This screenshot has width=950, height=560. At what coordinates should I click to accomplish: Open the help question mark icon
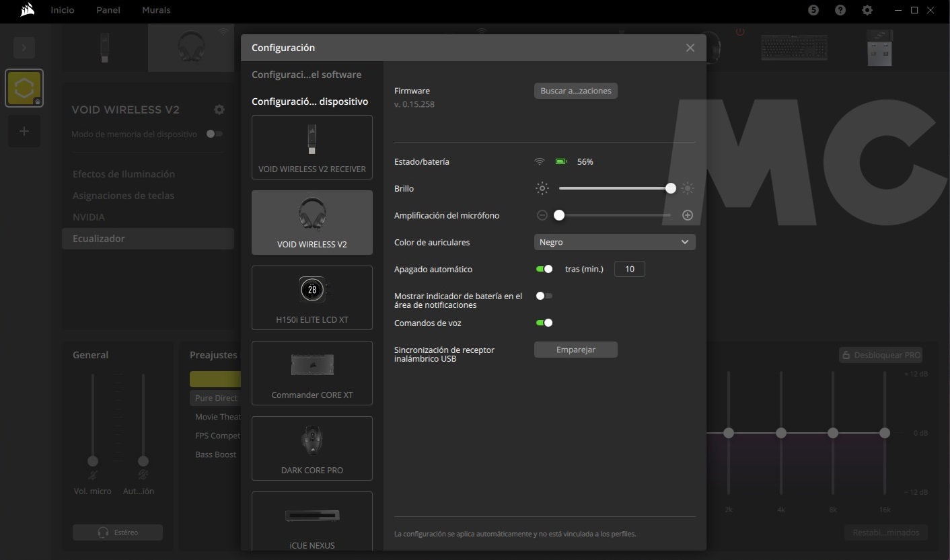point(840,10)
